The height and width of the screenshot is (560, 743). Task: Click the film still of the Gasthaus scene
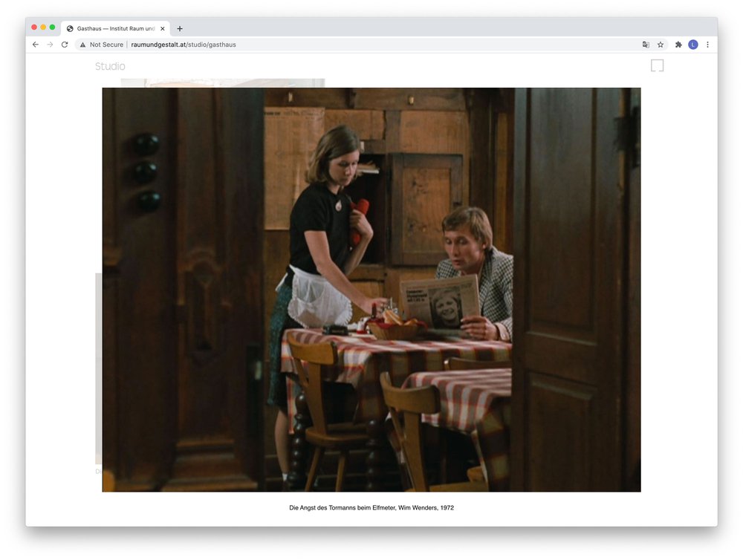(371, 290)
